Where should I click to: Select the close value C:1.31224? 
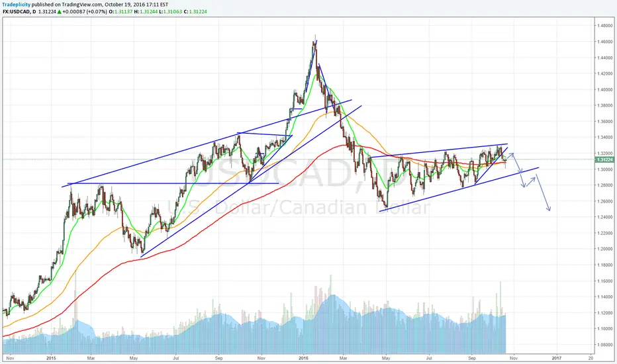[x=195, y=11]
